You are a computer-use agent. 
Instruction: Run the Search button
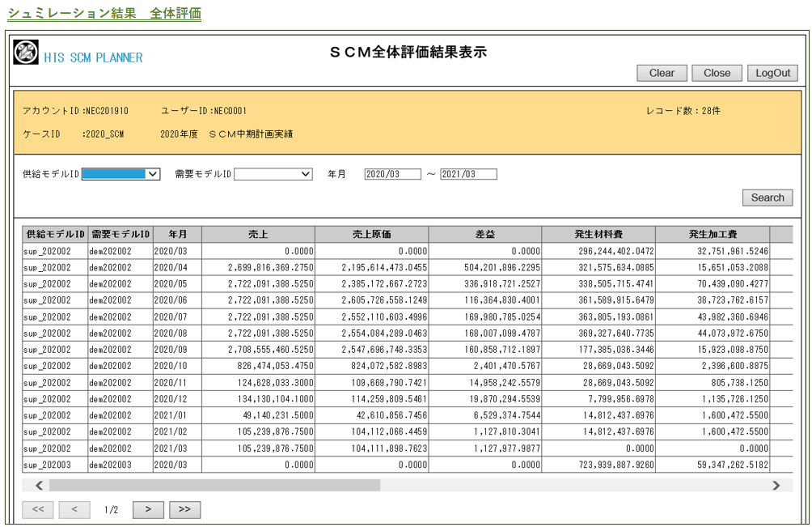click(x=767, y=198)
